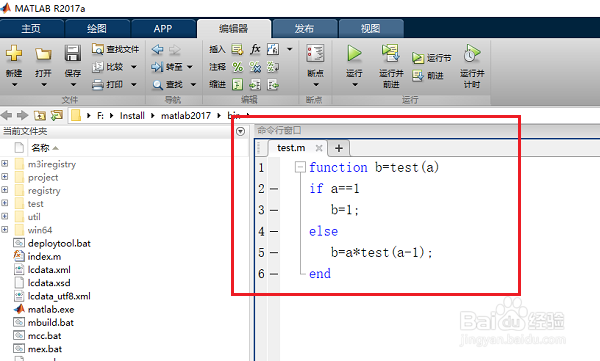This screenshot has width=600, height=361.
Task: Set breakpoint on line 5 dash
Action: pyautogui.click(x=274, y=253)
